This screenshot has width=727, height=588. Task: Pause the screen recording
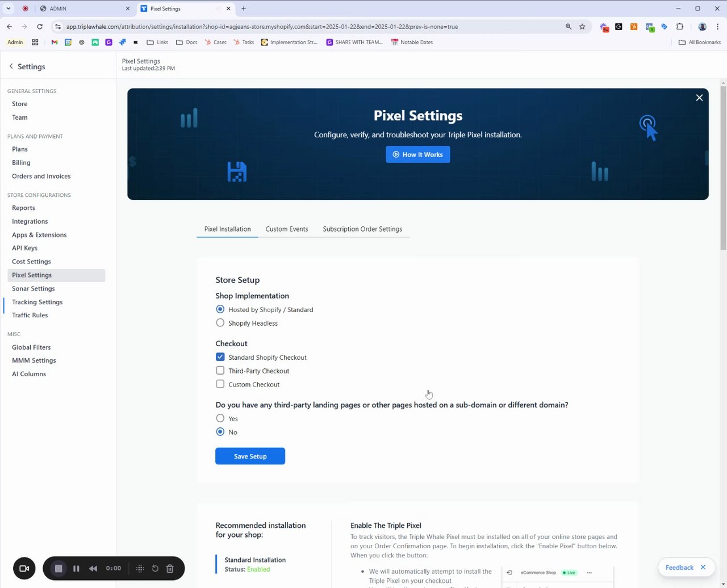click(76, 568)
